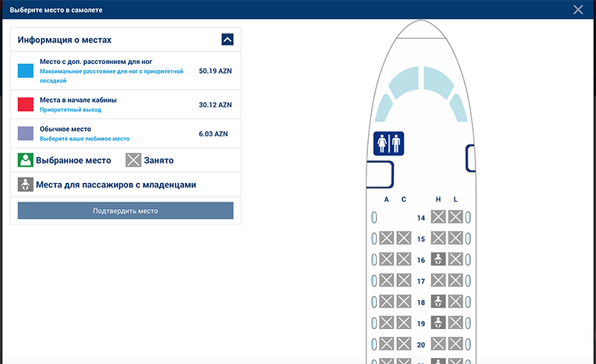596x364 pixels.
Task: Click the restroom icon on the plane
Action: coord(388,143)
